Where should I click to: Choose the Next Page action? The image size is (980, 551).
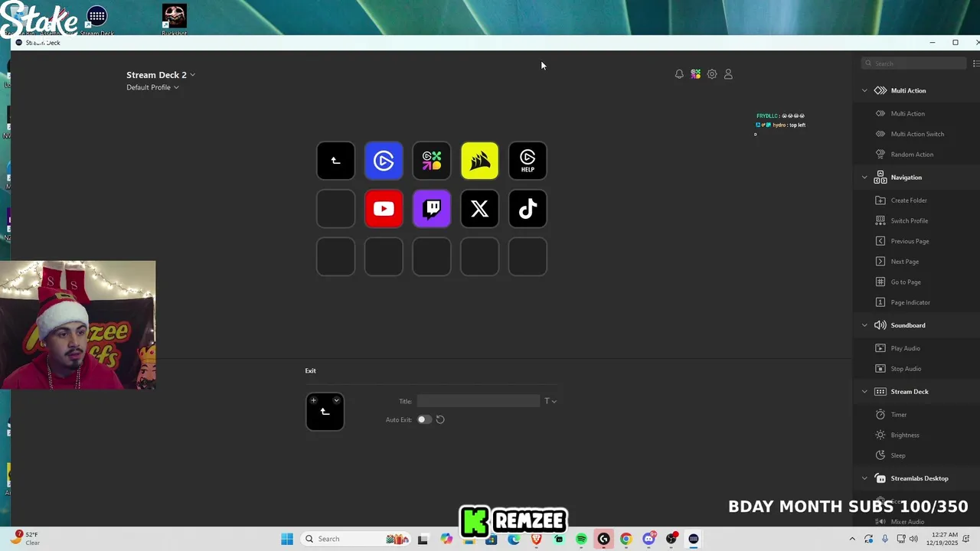tap(904, 262)
